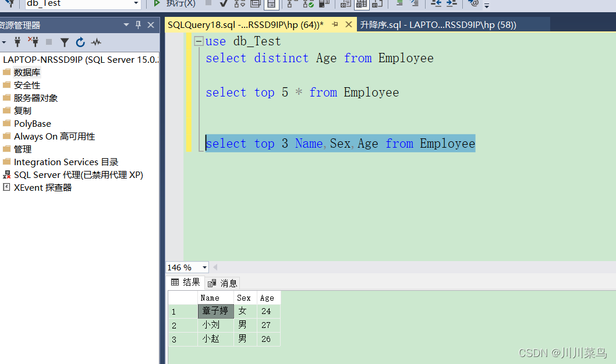Select the PolyBase folder
Image resolution: width=616 pixels, height=364 pixels.
32,123
